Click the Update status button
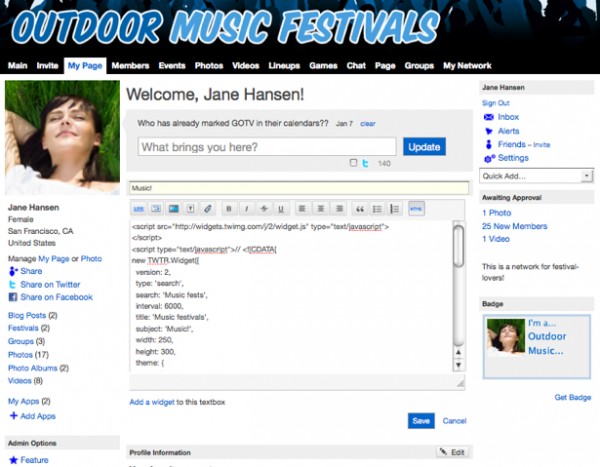The image size is (600, 467). pyautogui.click(x=424, y=147)
